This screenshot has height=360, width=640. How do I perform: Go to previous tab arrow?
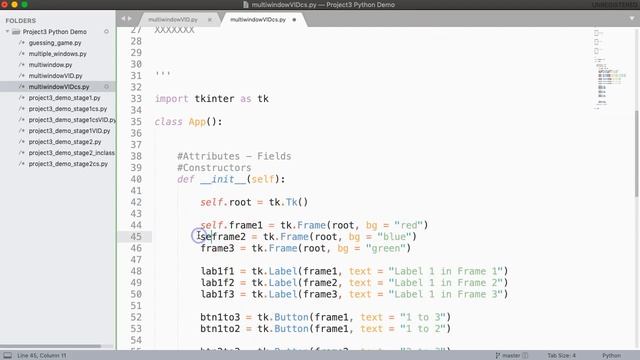[123, 19]
